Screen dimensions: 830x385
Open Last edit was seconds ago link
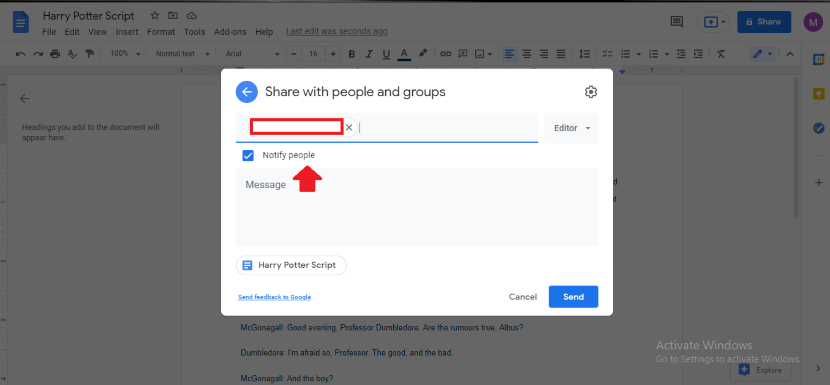coord(337,31)
